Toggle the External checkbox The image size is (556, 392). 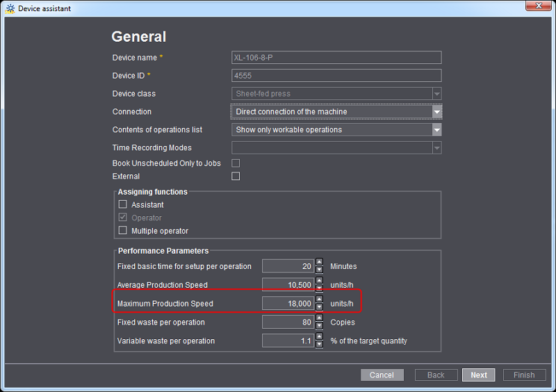pos(236,177)
